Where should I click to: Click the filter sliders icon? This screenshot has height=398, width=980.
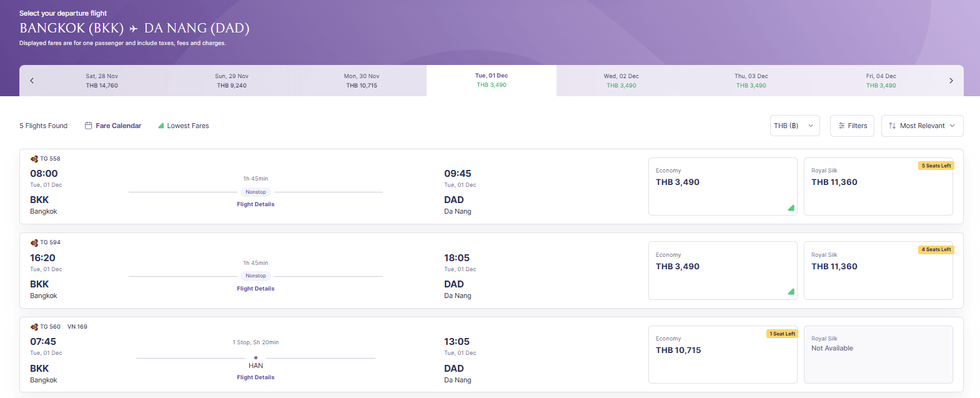point(841,126)
